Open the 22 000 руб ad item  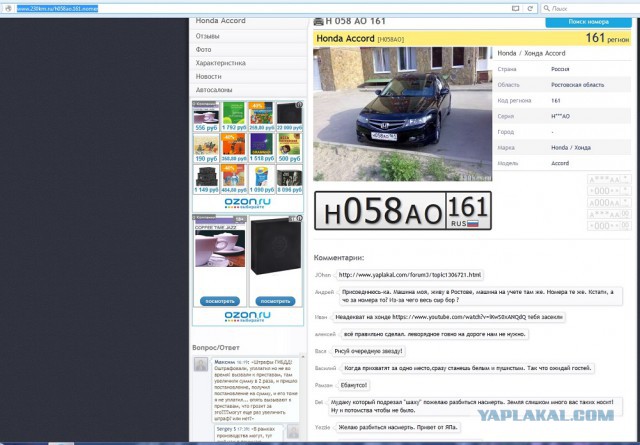tap(289, 116)
